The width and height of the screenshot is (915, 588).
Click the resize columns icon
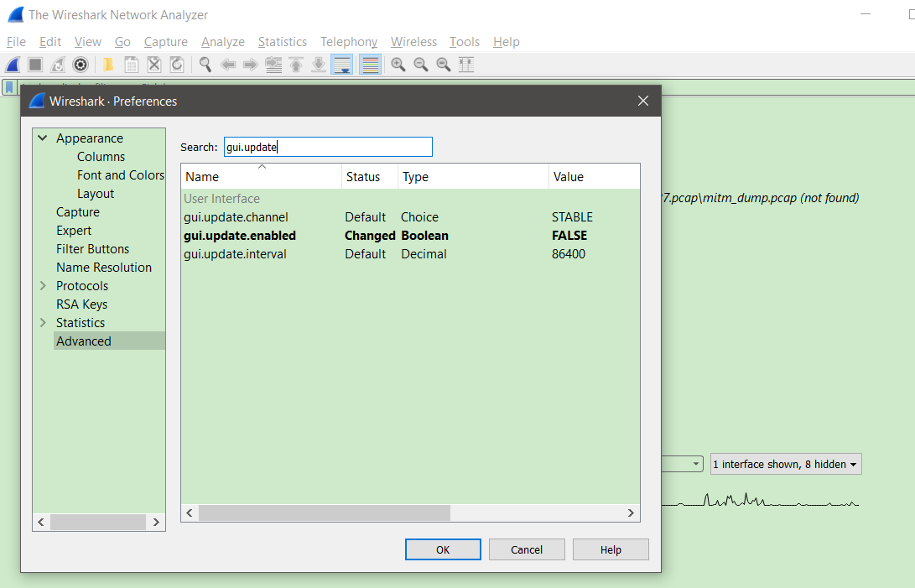click(x=466, y=65)
